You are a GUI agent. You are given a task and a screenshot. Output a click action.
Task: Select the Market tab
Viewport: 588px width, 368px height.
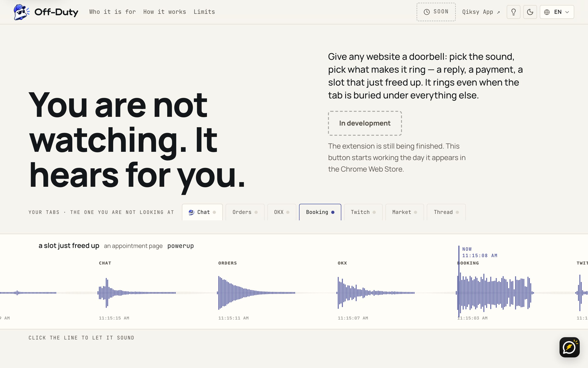point(404,212)
